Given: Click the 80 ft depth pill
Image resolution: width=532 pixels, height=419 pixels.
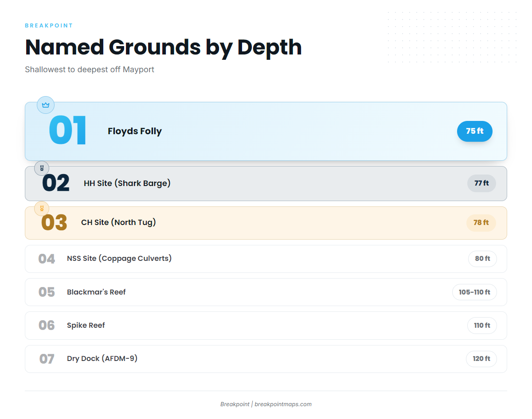Looking at the screenshot, I should point(482,259).
